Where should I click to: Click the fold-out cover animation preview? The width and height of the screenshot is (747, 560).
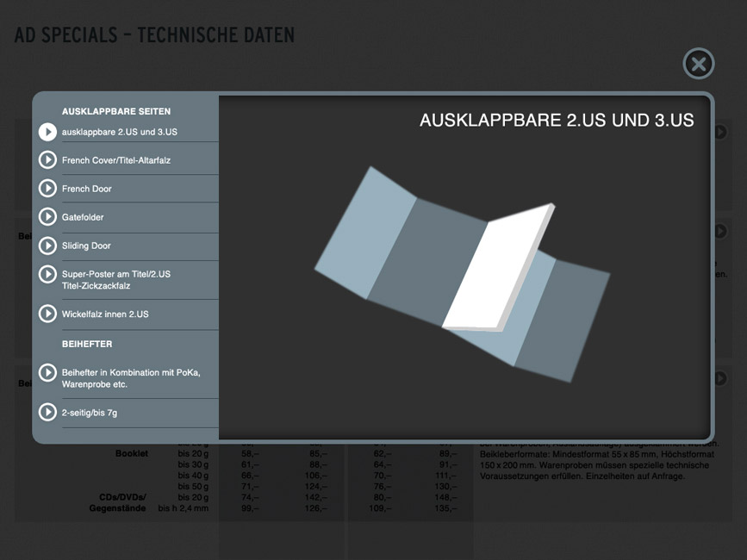click(x=462, y=274)
